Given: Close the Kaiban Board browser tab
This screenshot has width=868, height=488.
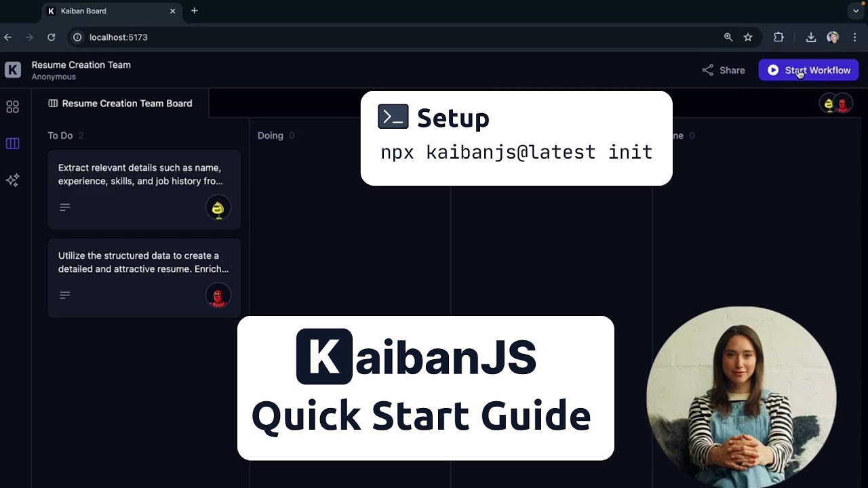Looking at the screenshot, I should (x=172, y=12).
